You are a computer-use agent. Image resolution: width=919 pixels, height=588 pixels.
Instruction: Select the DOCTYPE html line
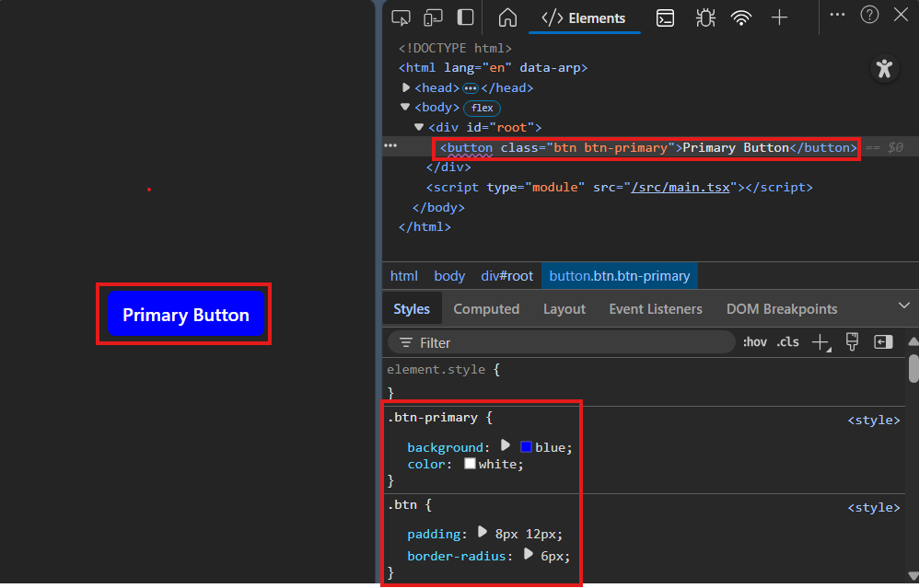click(455, 48)
